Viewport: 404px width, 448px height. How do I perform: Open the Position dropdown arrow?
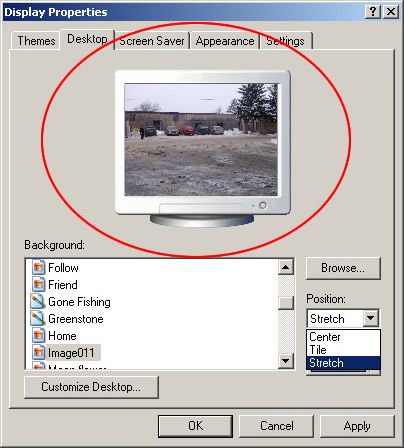371,318
